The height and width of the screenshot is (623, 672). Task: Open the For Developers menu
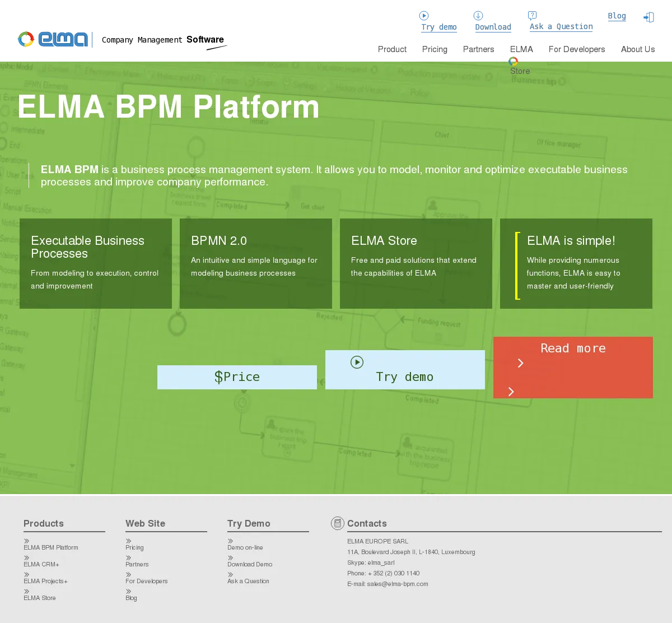tap(577, 49)
